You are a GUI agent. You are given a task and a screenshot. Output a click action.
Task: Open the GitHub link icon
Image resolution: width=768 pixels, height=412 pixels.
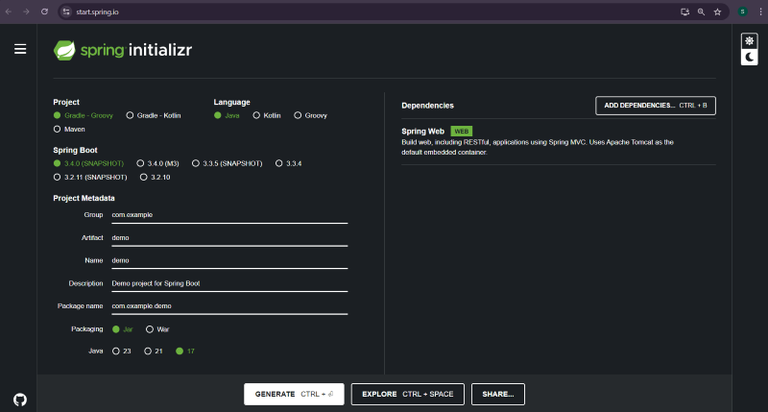tap(20, 400)
